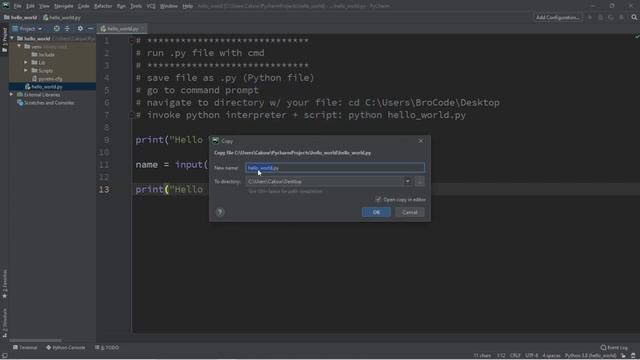Click the rightmost status bar icon
This screenshot has height=360, width=640.
click(633, 356)
